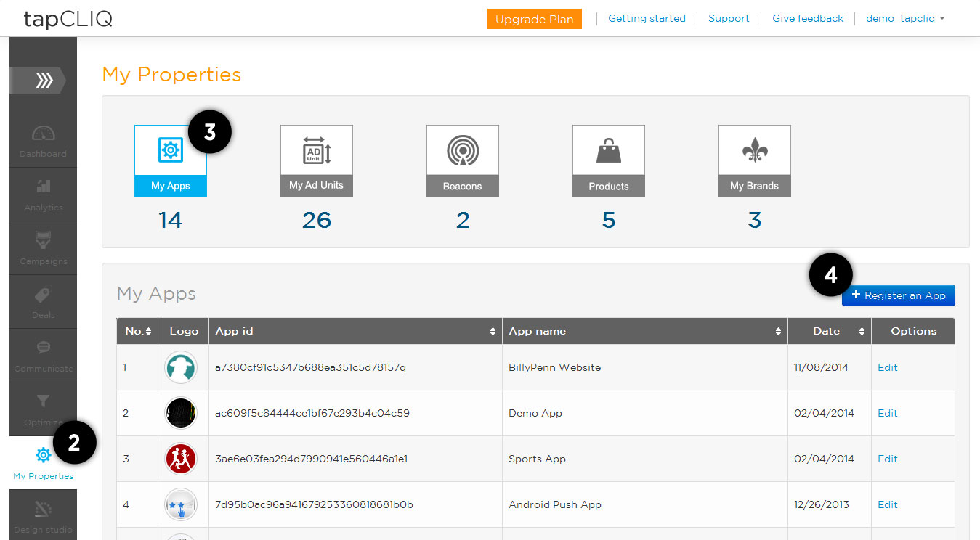The height and width of the screenshot is (540, 980).
Task: Click the Android Push App name cell
Action: coord(555,504)
